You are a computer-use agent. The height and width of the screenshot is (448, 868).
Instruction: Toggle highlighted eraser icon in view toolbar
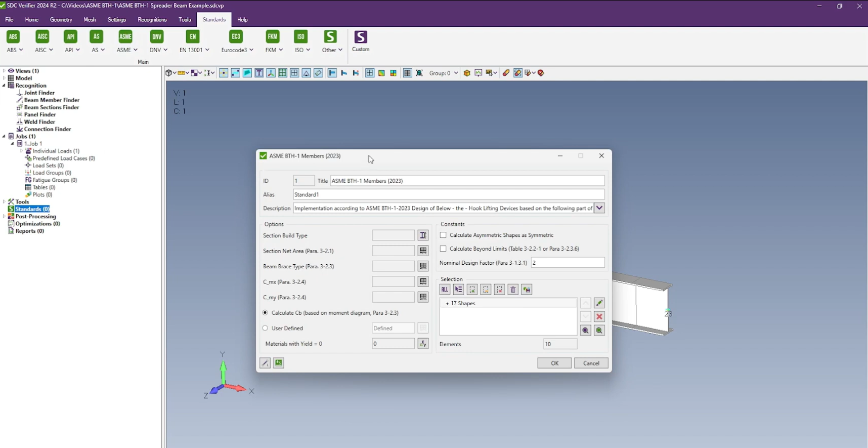[518, 73]
